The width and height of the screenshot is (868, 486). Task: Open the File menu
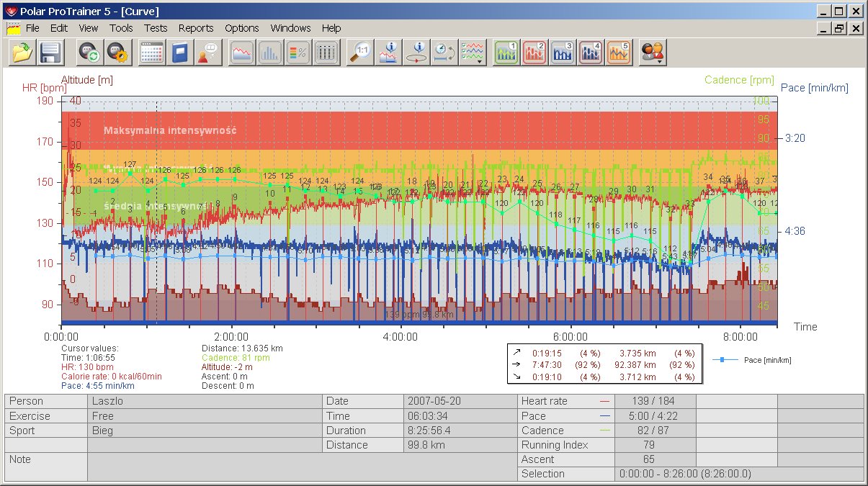pyautogui.click(x=32, y=28)
